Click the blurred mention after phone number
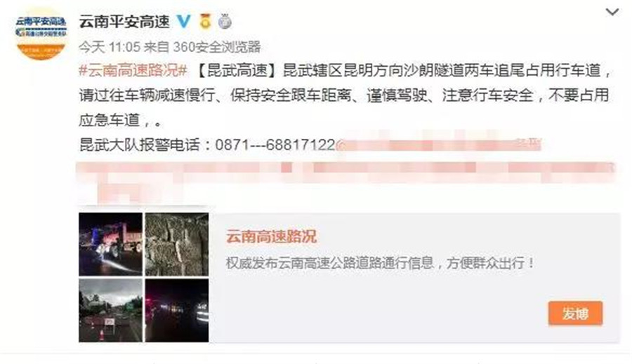Screen dimensions: 632x364 pos(438,144)
